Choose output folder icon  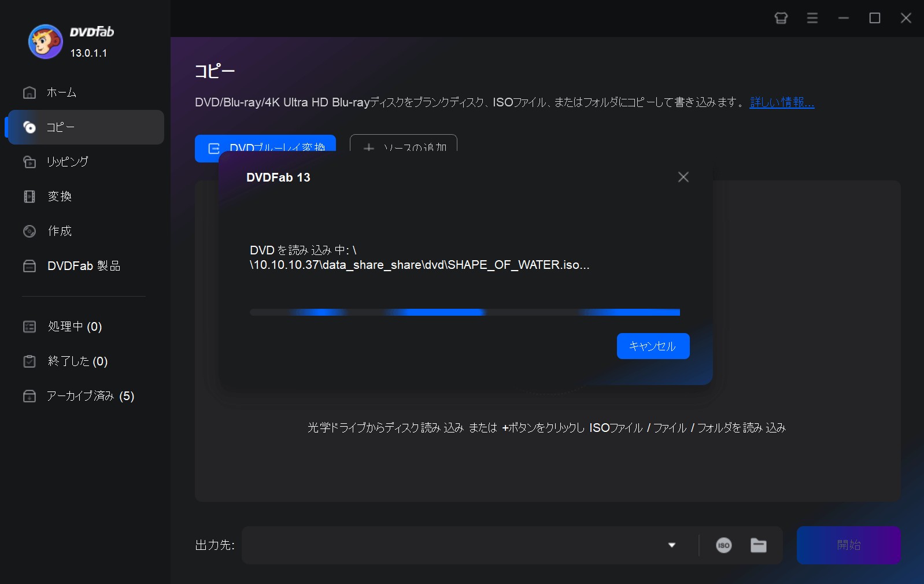759,545
